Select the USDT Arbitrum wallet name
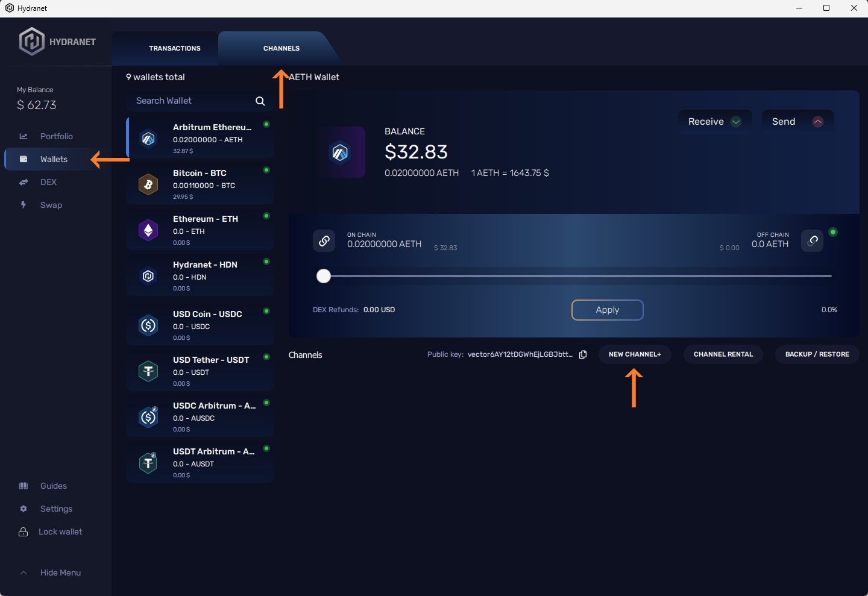 (213, 451)
